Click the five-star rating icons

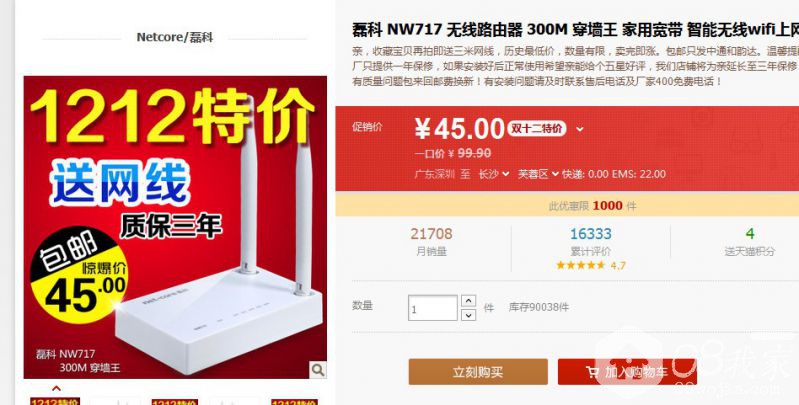[x=580, y=265]
